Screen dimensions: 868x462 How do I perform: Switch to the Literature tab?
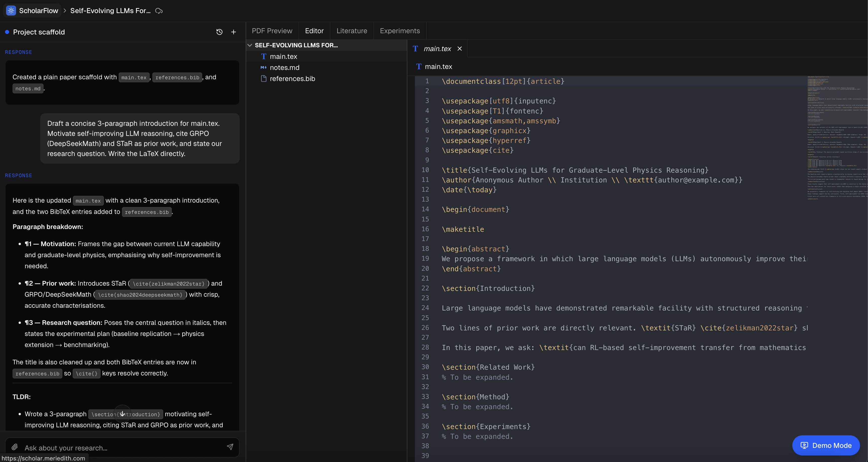click(x=352, y=31)
